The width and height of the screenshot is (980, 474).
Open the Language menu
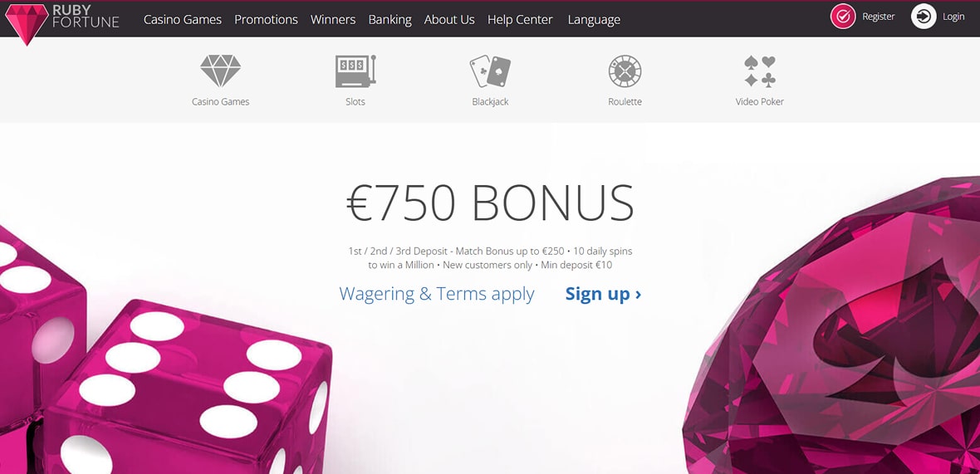click(594, 20)
